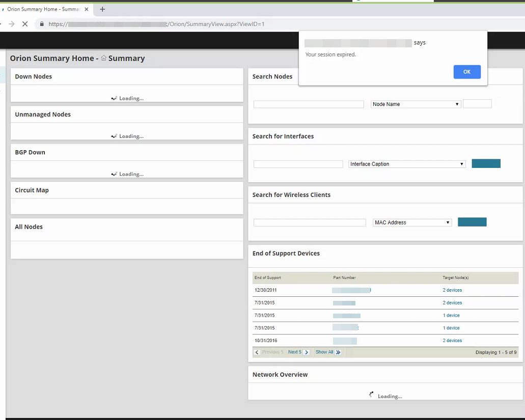The height and width of the screenshot is (420, 525).
Task: Click the padlock site info icon
Action: (42, 24)
